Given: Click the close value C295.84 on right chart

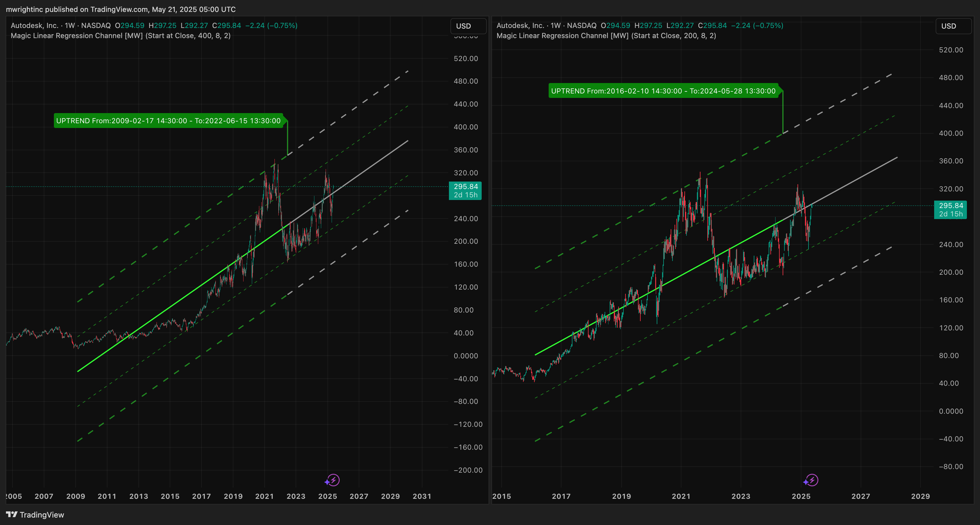Looking at the screenshot, I should 712,26.
